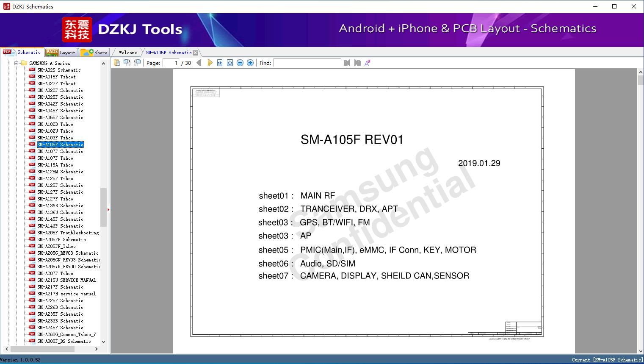The image size is (644, 364).
Task: Click the tree vertical scrollbar thumb
Action: pos(103,207)
